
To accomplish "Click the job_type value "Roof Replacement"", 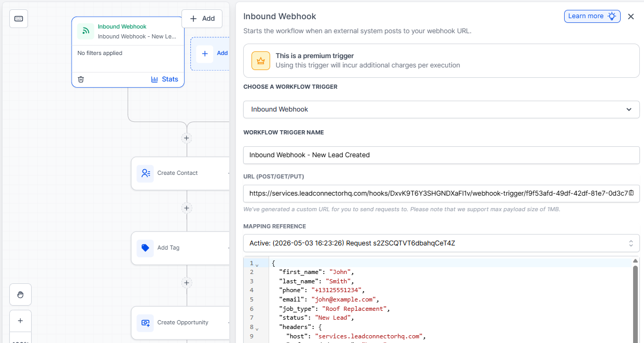I will click(x=355, y=309).
